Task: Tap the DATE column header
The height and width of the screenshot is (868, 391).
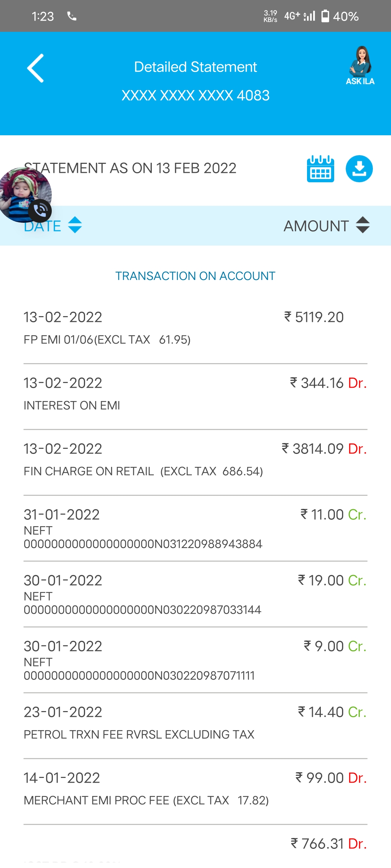Action: [x=47, y=226]
